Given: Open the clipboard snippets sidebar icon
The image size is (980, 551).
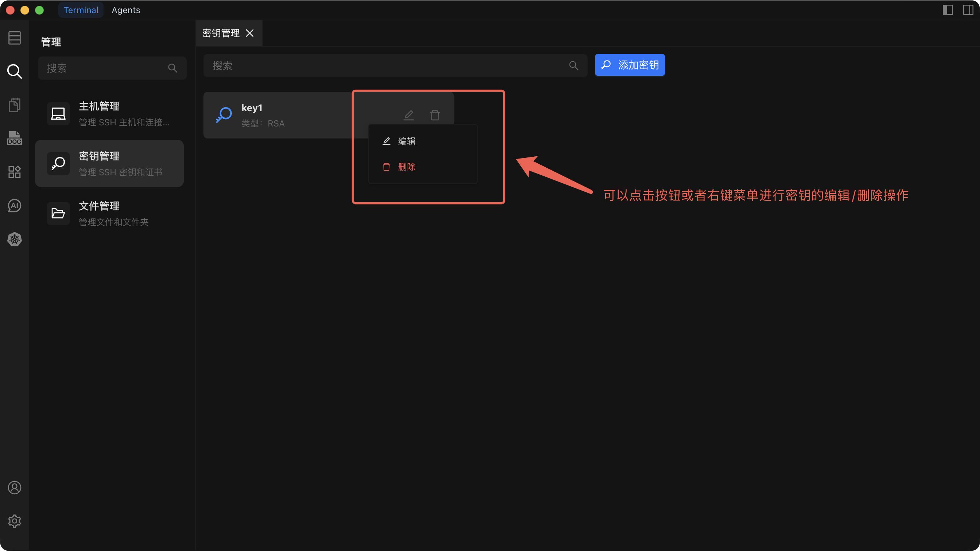Looking at the screenshot, I should coord(15,105).
